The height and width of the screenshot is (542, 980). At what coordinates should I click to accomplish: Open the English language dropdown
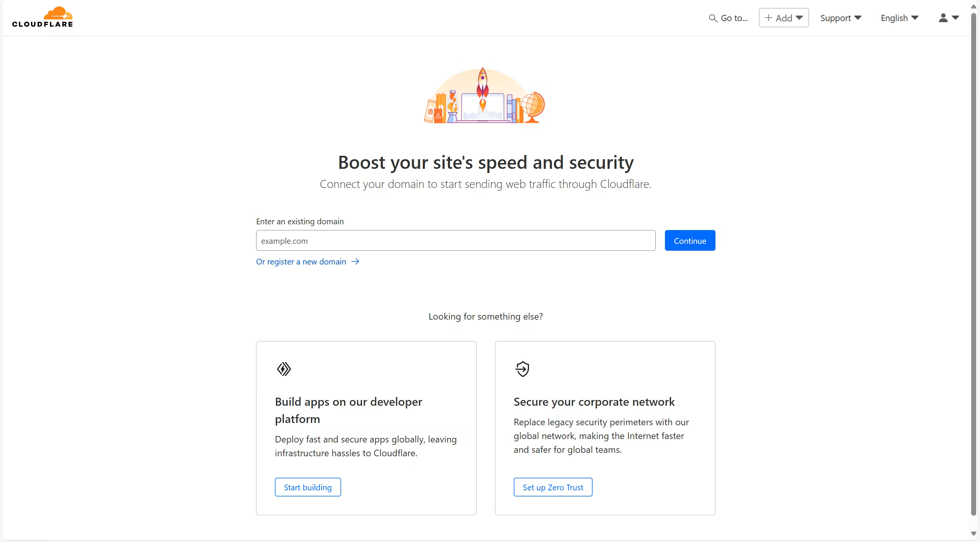pos(899,18)
